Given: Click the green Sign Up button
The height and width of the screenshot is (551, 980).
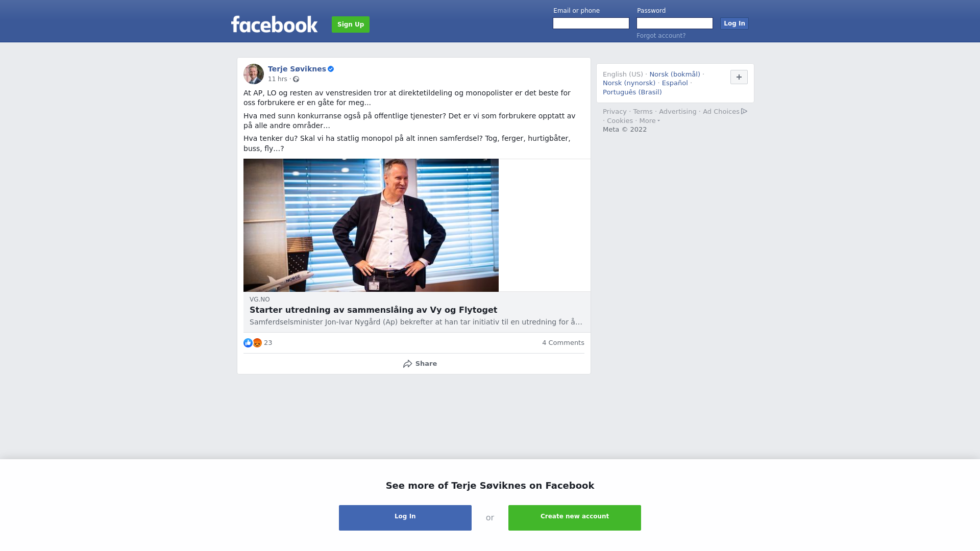Looking at the screenshot, I should (x=351, y=24).
